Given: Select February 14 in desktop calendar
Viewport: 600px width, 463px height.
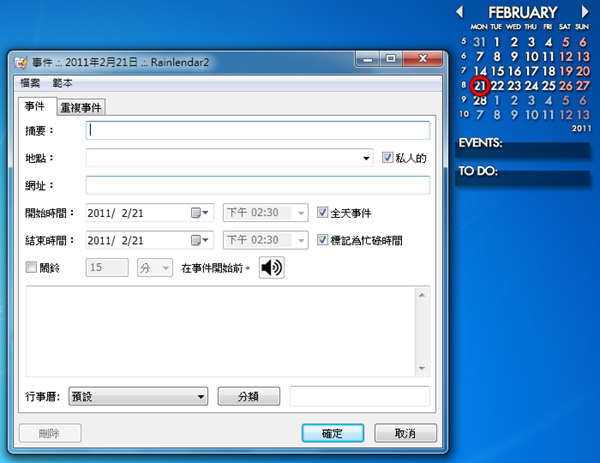Looking at the screenshot, I should (x=480, y=71).
